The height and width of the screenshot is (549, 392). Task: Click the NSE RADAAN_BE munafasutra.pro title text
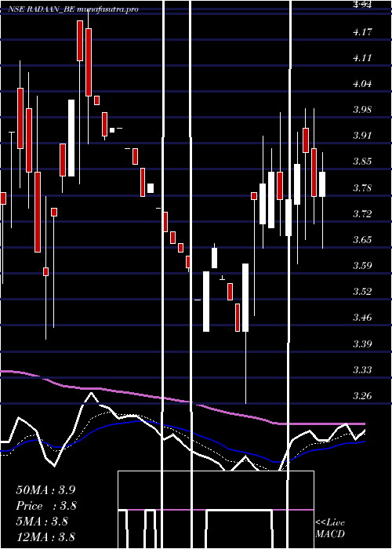pyautogui.click(x=73, y=9)
